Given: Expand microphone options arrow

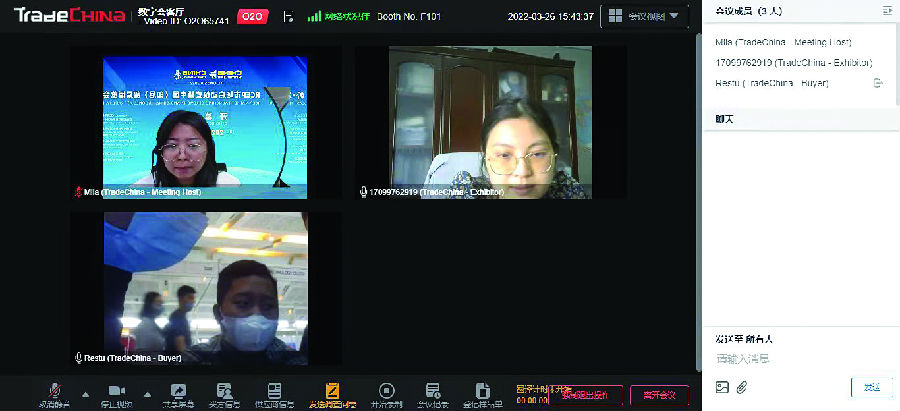Looking at the screenshot, I should point(85,393).
